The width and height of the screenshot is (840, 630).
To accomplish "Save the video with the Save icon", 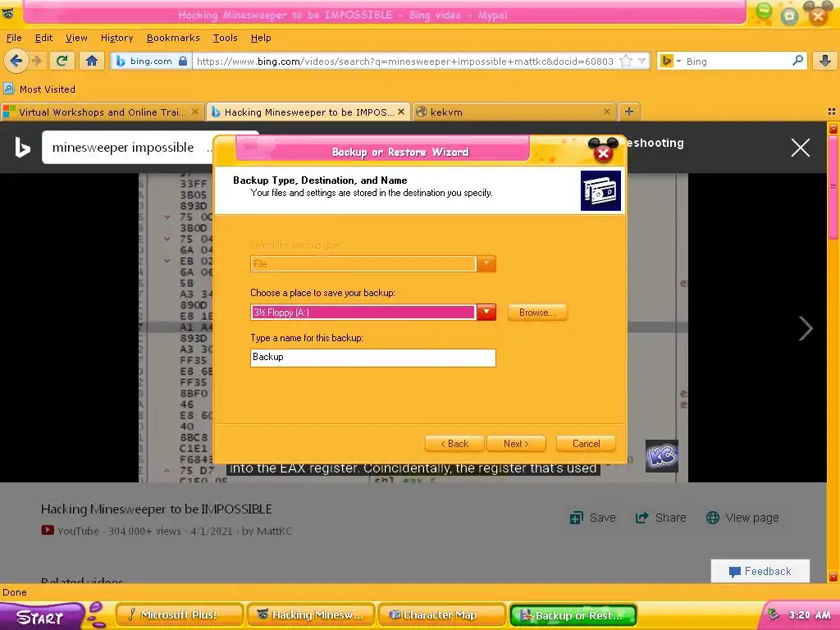I will point(592,518).
